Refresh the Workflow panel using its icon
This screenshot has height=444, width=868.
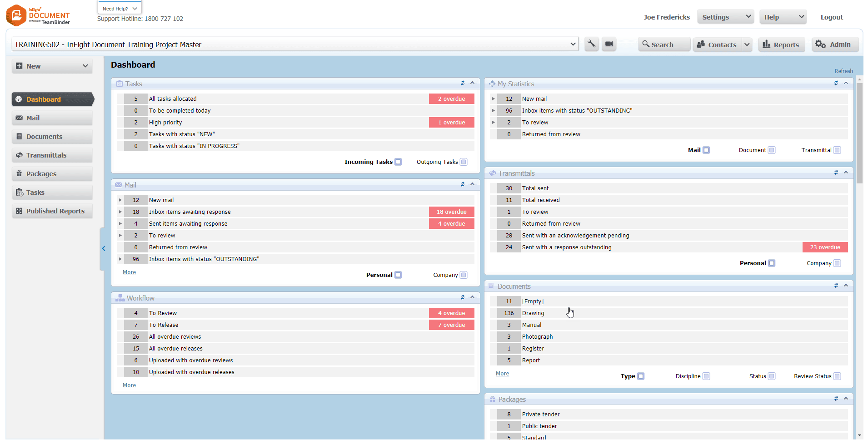coord(463,297)
